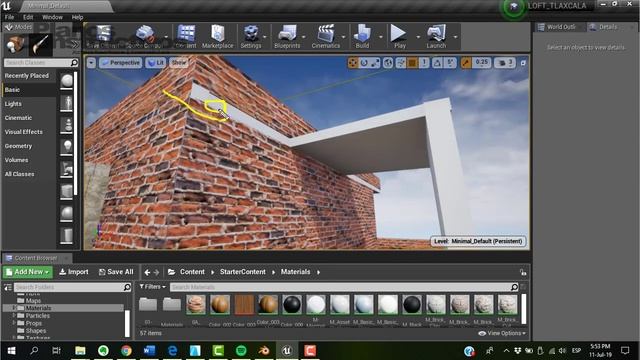The height and width of the screenshot is (360, 640).
Task: Open the viewport options dropdown arrow
Action: (91, 62)
